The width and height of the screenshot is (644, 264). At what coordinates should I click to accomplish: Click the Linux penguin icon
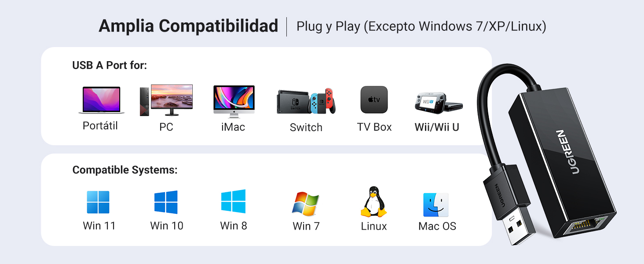[373, 202]
